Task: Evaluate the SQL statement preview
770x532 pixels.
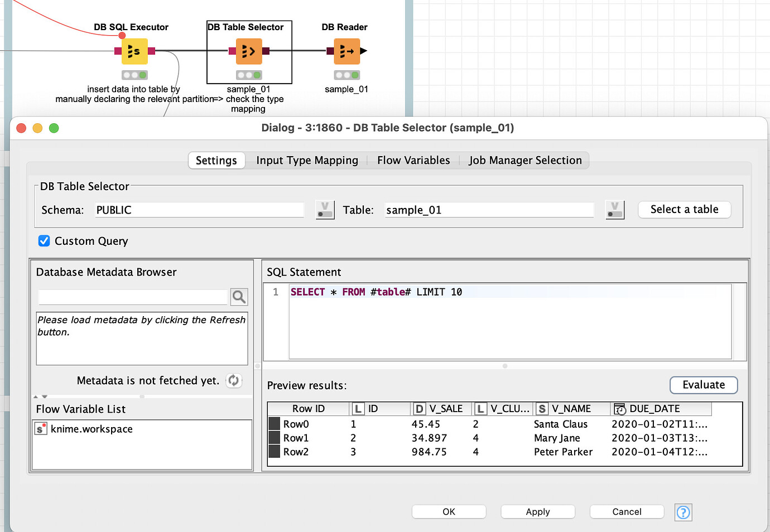Action: click(x=703, y=385)
